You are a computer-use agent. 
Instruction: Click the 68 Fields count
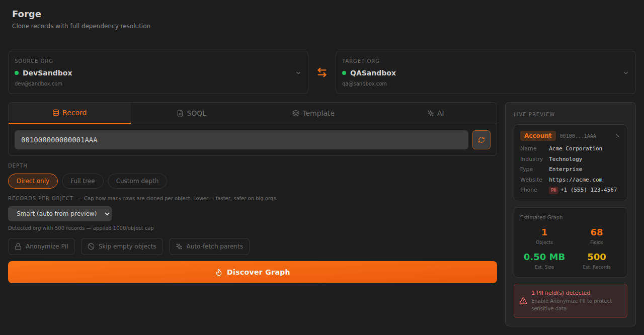click(x=597, y=232)
